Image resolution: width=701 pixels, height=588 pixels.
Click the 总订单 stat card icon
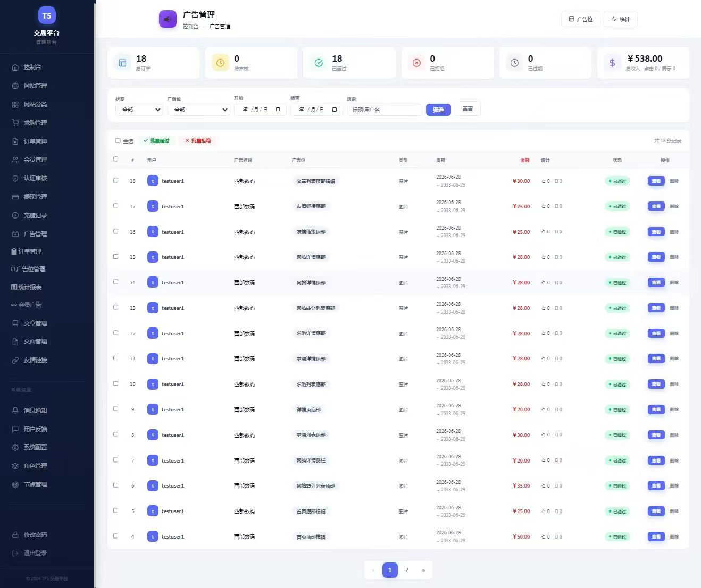point(122,63)
